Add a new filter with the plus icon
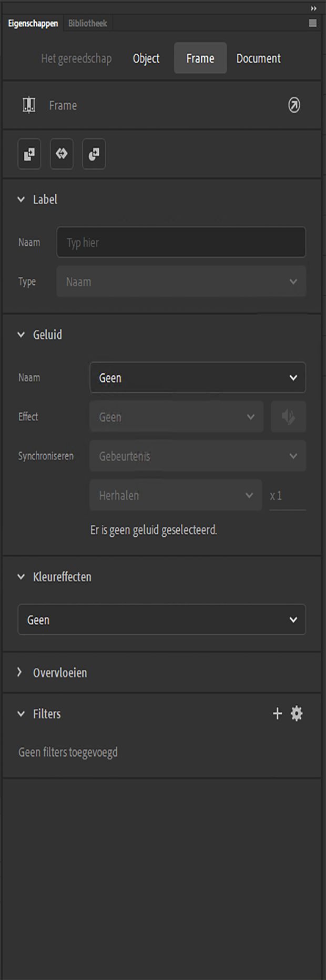The image size is (326, 980). click(278, 714)
